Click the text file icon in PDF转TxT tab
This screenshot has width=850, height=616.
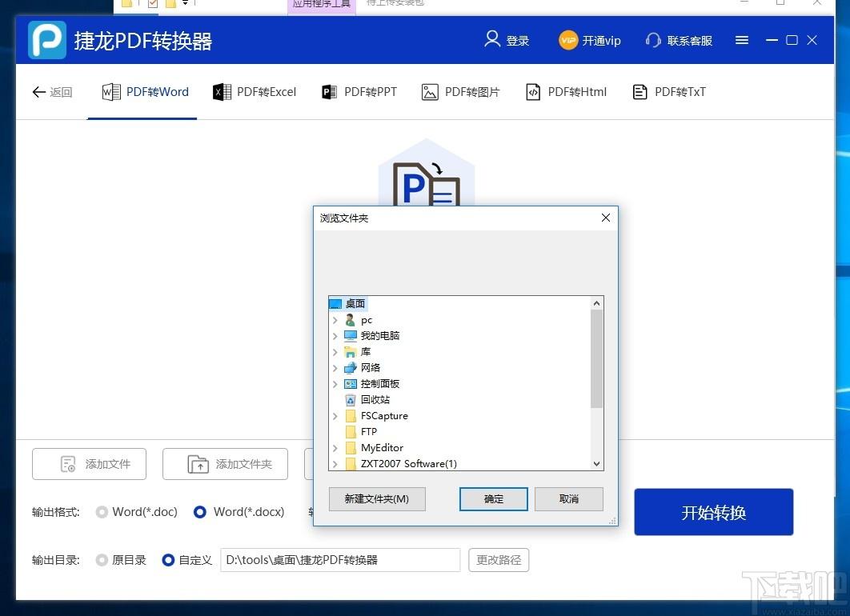coord(640,92)
